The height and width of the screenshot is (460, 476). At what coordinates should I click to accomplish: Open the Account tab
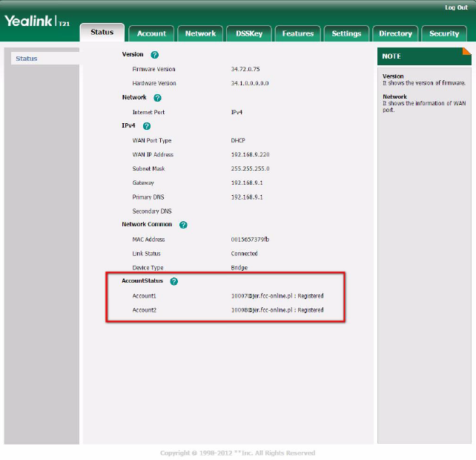pyautogui.click(x=151, y=33)
